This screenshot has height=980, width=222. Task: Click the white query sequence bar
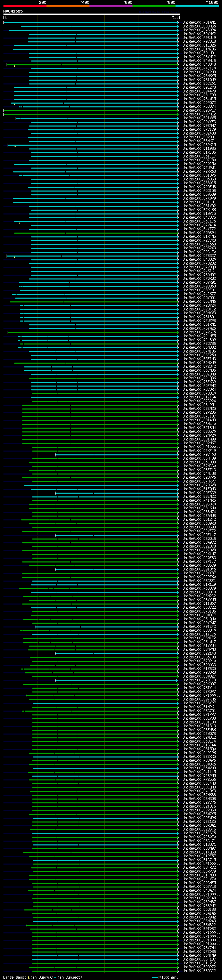[x=92, y=14]
